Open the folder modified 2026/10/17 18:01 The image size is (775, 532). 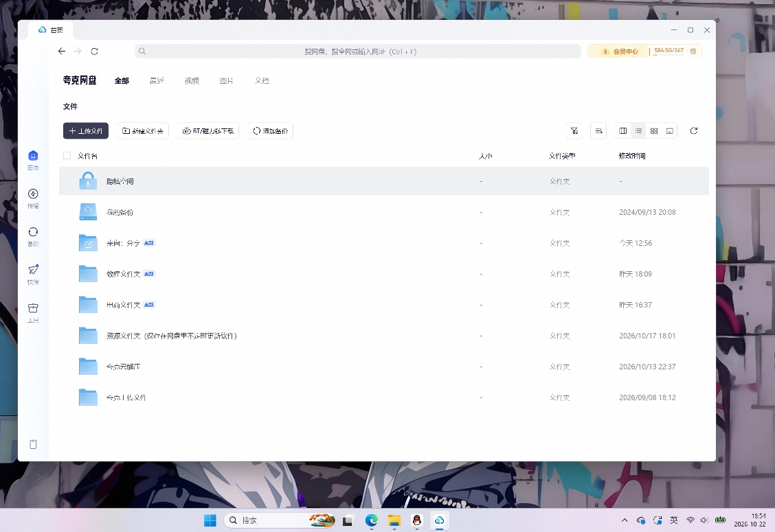pyautogui.click(x=384, y=336)
